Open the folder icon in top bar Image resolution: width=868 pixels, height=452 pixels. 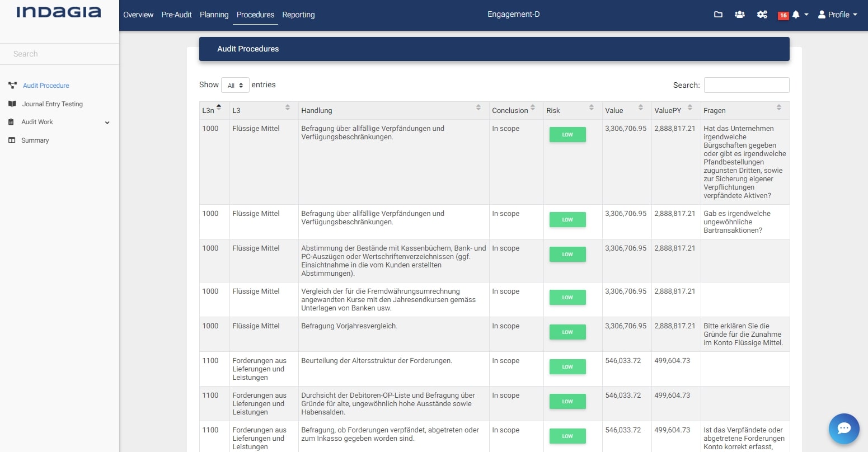718,15
